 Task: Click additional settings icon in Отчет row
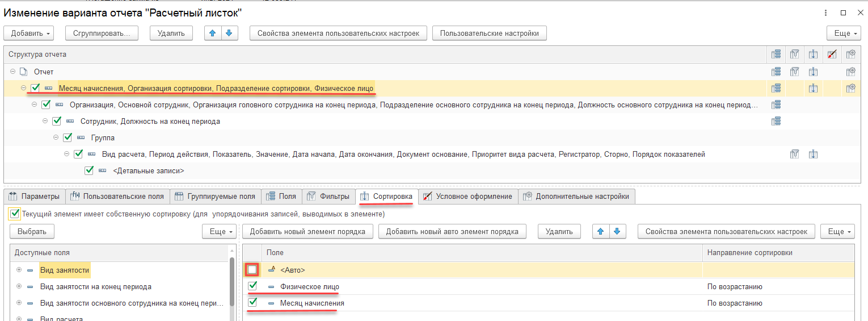tap(850, 72)
